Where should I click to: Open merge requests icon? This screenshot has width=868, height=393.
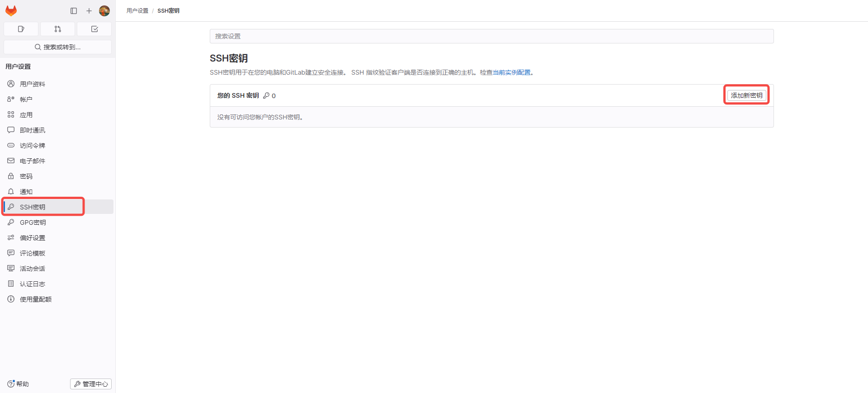point(58,29)
